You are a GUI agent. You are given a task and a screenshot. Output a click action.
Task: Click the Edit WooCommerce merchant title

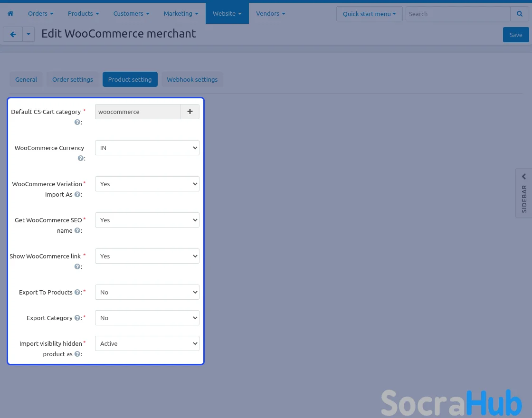[118, 34]
